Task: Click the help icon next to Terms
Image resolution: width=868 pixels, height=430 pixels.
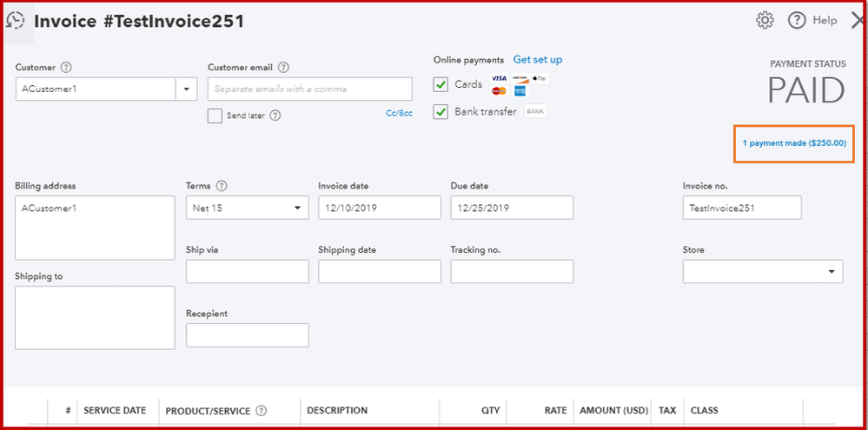Action: coord(222,186)
